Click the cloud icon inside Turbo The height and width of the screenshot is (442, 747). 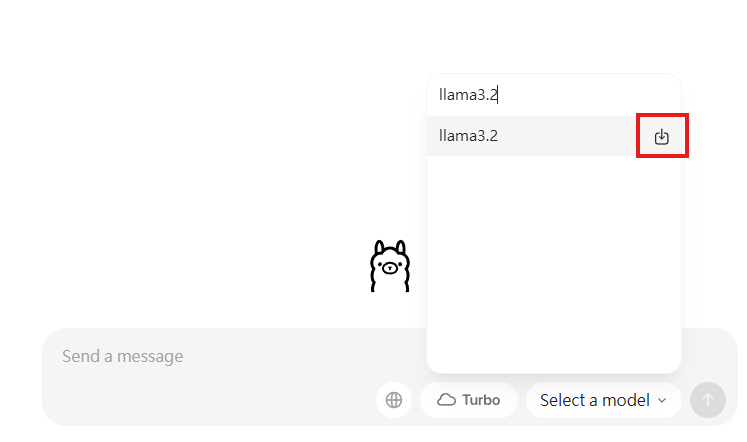coord(447,400)
